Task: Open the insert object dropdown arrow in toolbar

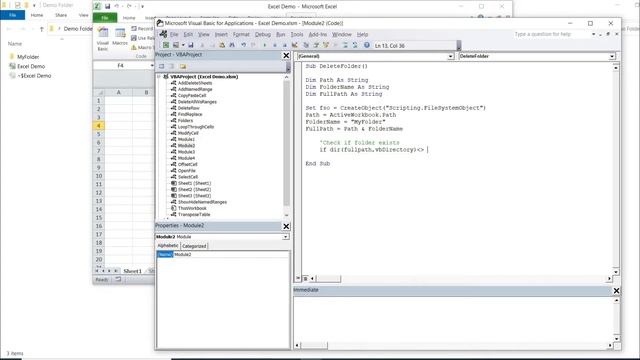Action: click(183, 45)
